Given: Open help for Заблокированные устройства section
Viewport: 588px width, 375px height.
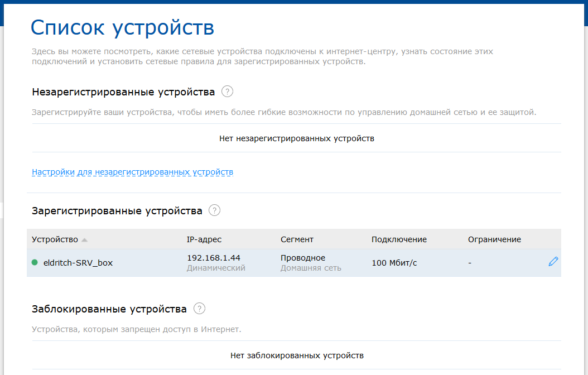Looking at the screenshot, I should pyautogui.click(x=200, y=309).
